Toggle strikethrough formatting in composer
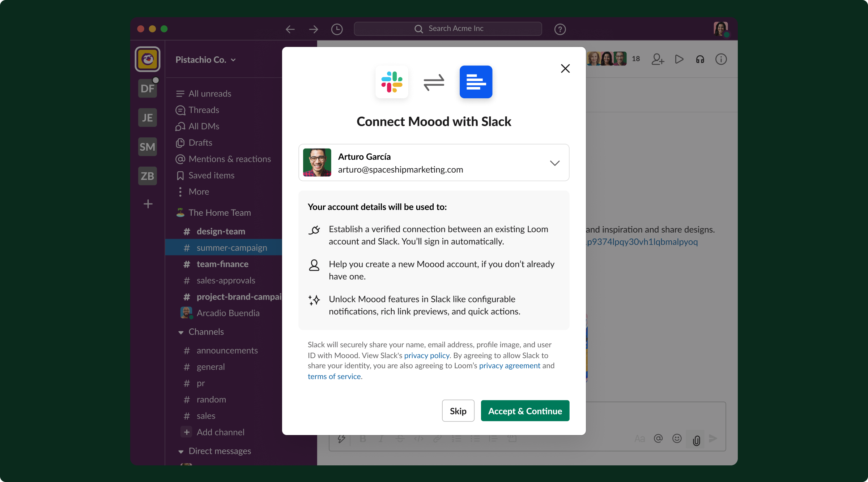The image size is (868, 482). 400,439
